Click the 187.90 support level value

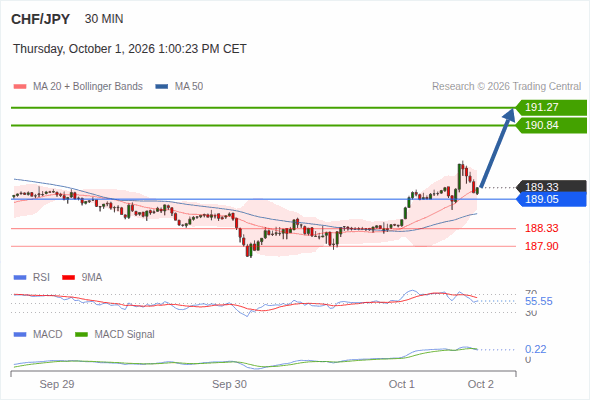click(541, 246)
